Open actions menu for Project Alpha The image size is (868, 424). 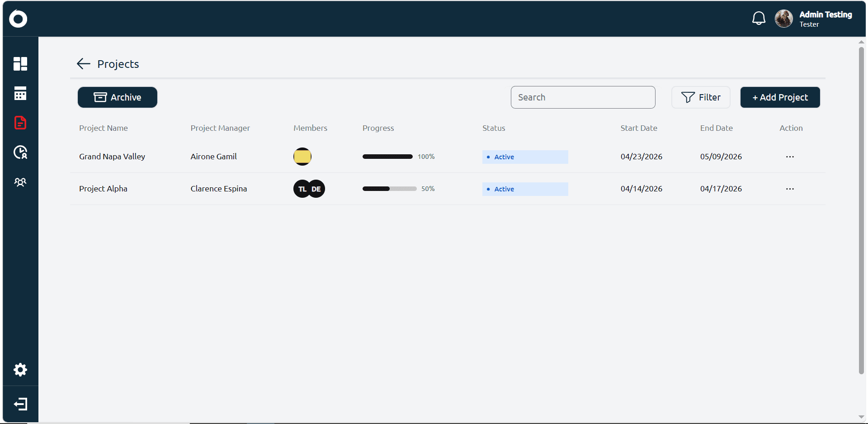[x=790, y=189]
